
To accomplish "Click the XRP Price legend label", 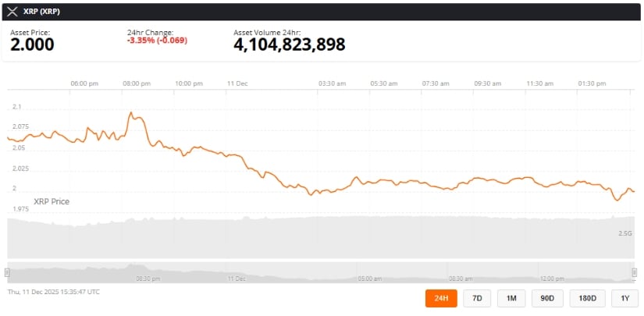I will (49, 201).
